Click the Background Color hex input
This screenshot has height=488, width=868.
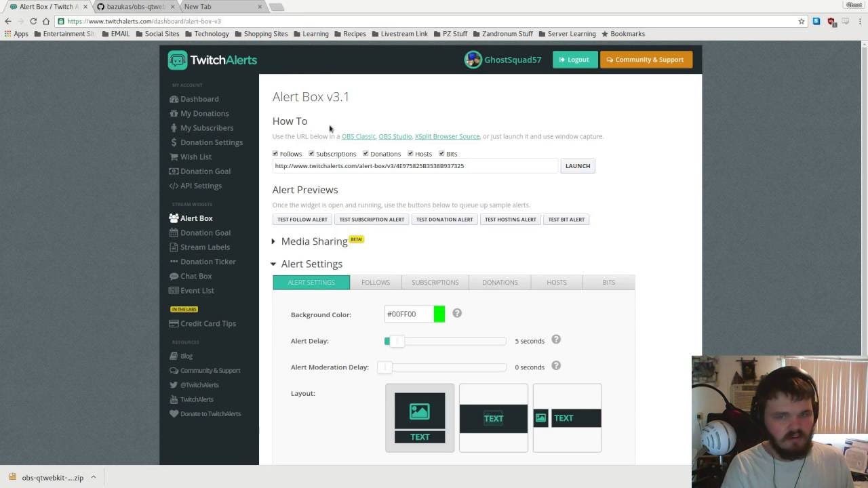coord(409,314)
